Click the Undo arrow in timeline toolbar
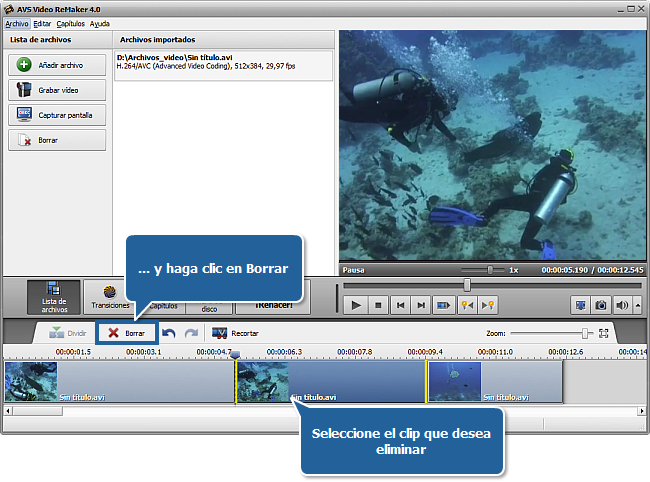The width and height of the screenshot is (650, 482). pos(170,333)
